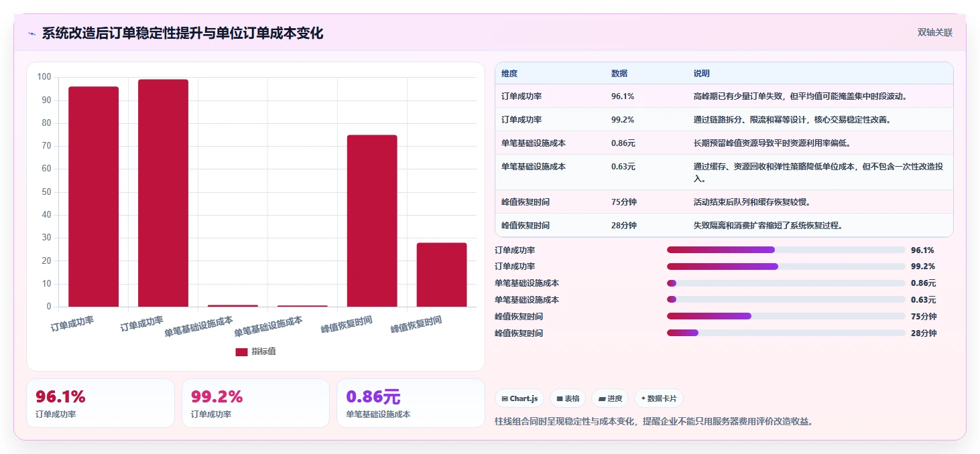Click the footer note starting 柱线组合同时呈现
The image size is (980, 454).
[x=654, y=421]
